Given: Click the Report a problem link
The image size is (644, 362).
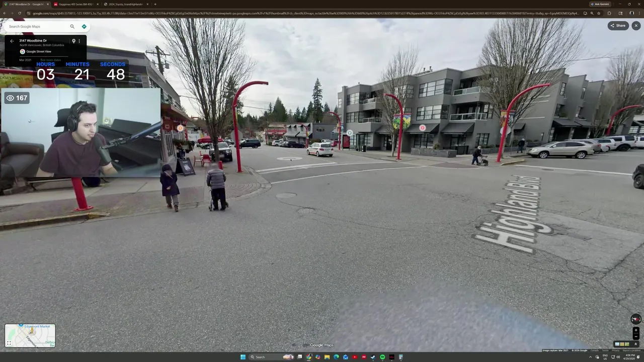Looking at the screenshot, I should click(x=632, y=350).
